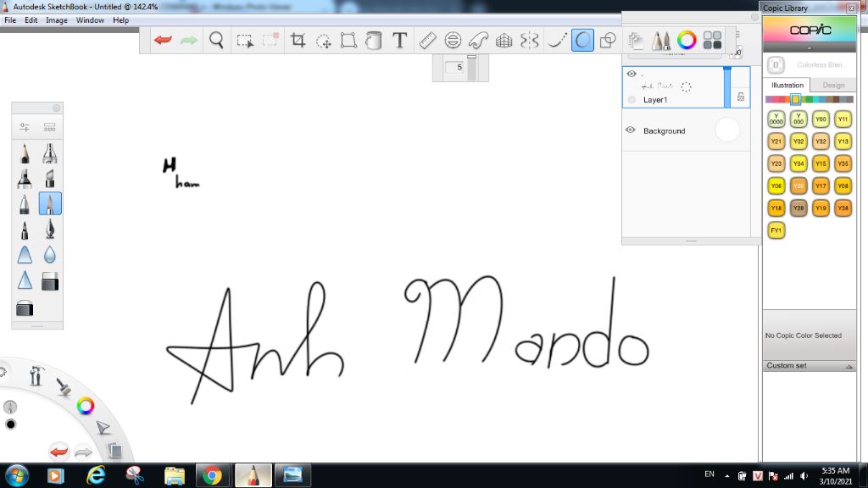Viewport: 868px width, 488px height.
Task: Select the yellow group in Copic color strip
Action: pos(795,100)
